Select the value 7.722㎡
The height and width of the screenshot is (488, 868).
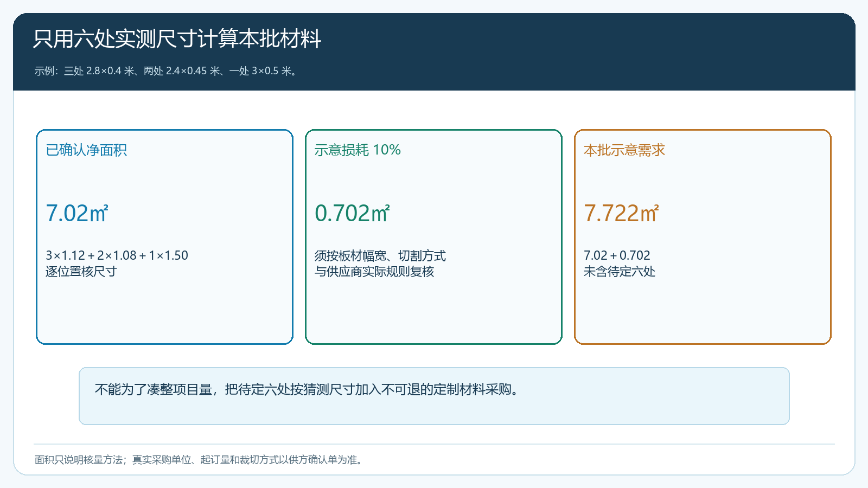pyautogui.click(x=622, y=213)
